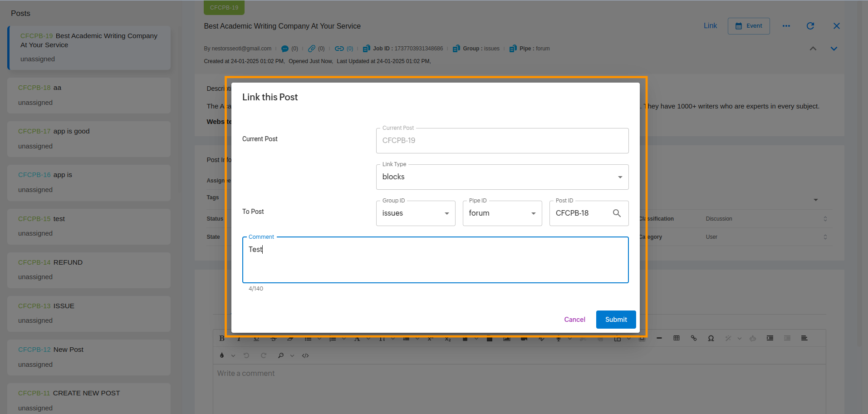Click the text align icon in toolbar

pos(804,338)
